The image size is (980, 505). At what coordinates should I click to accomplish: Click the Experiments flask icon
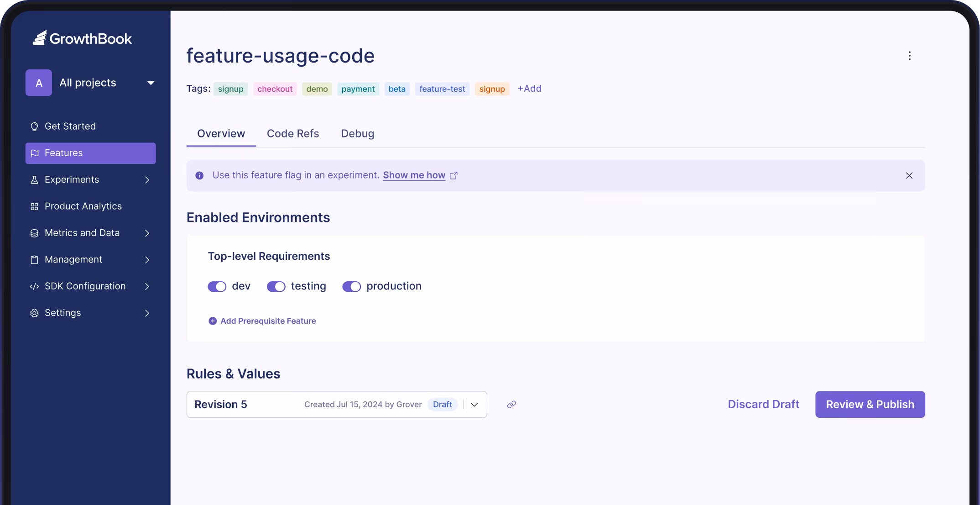[34, 180]
